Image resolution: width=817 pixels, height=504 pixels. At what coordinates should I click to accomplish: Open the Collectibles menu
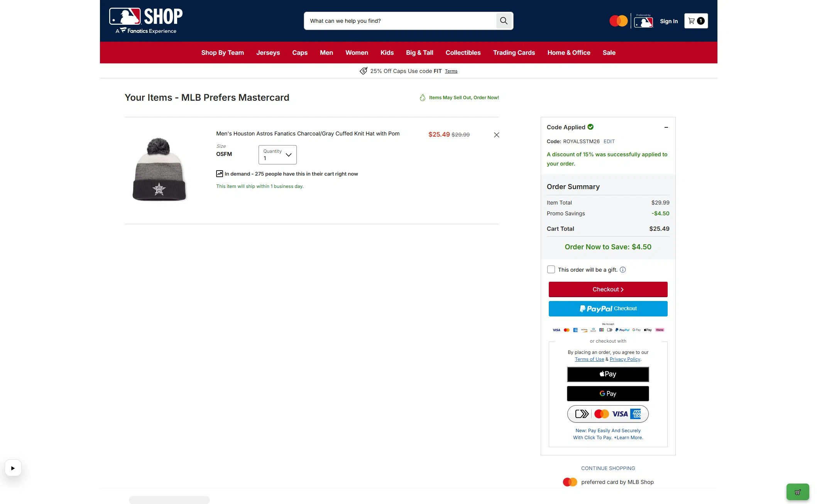(x=463, y=52)
